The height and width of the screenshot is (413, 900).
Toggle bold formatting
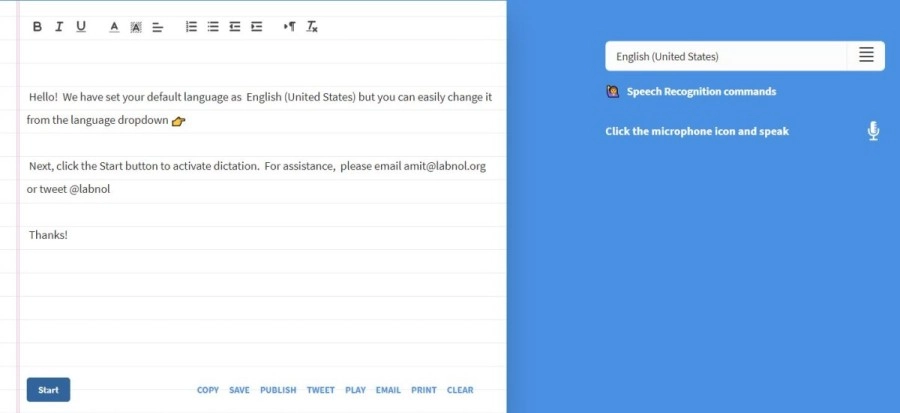(x=37, y=26)
